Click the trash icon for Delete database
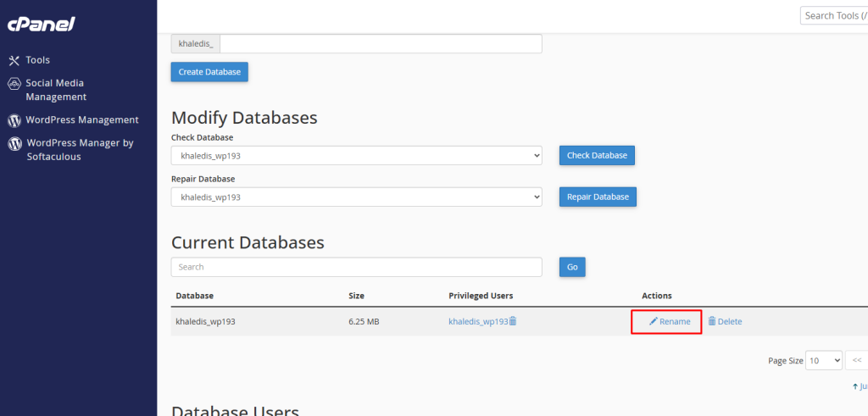Viewport: 868px width, 416px height. pos(712,322)
